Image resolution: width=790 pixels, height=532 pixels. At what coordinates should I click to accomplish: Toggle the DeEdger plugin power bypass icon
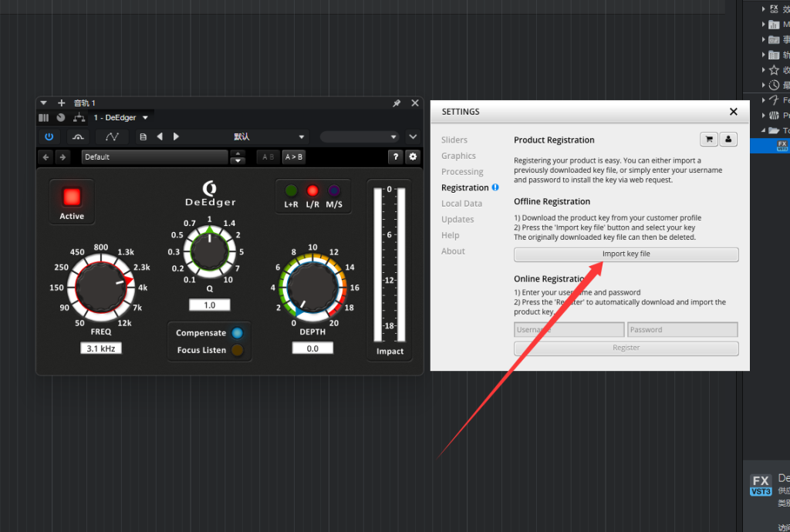point(49,137)
